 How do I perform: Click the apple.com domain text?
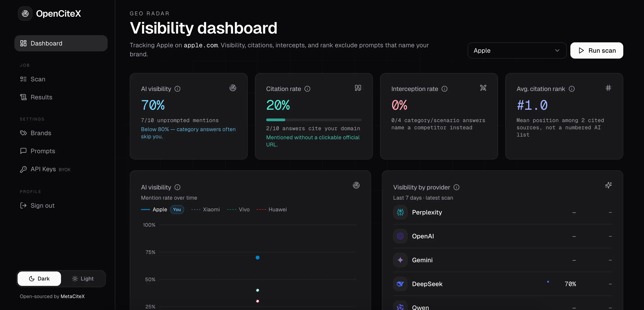(200, 45)
